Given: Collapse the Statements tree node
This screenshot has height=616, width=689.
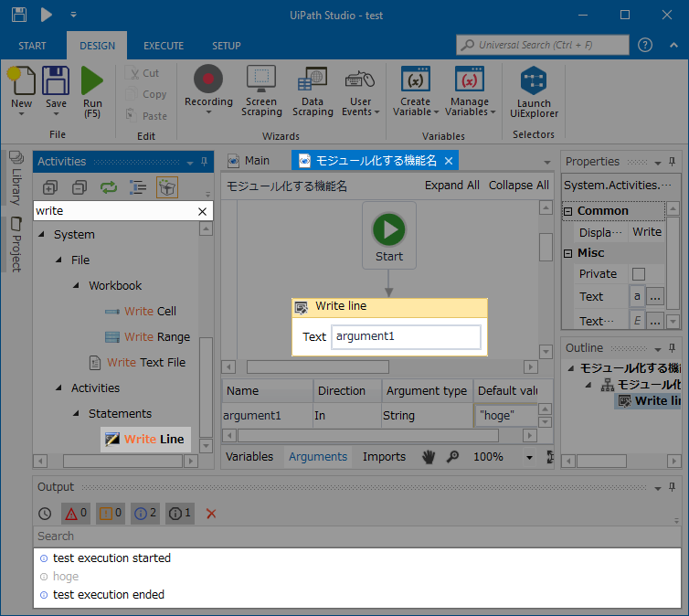Looking at the screenshot, I should 77,413.
